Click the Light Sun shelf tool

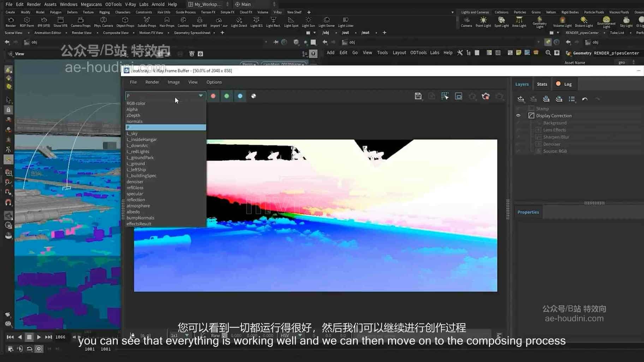click(x=308, y=22)
